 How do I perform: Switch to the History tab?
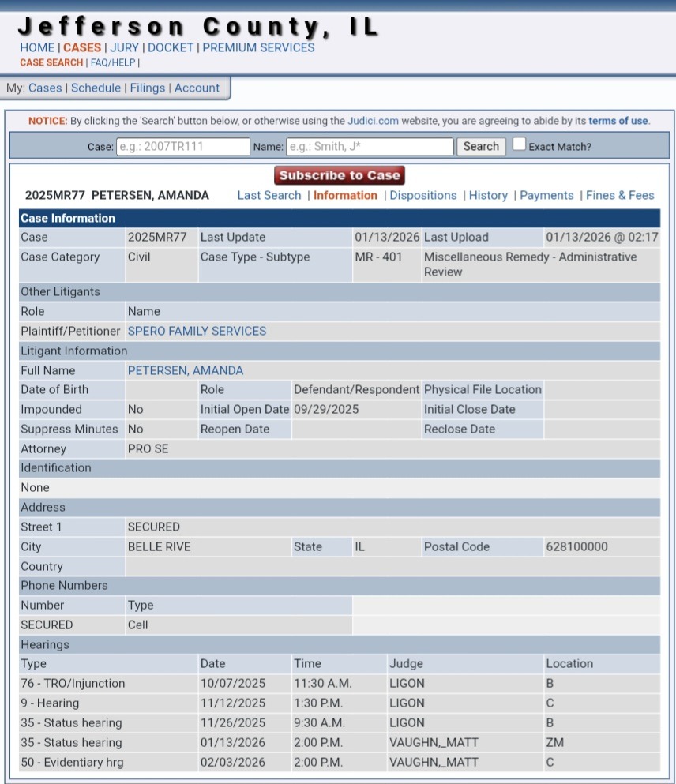tap(488, 196)
